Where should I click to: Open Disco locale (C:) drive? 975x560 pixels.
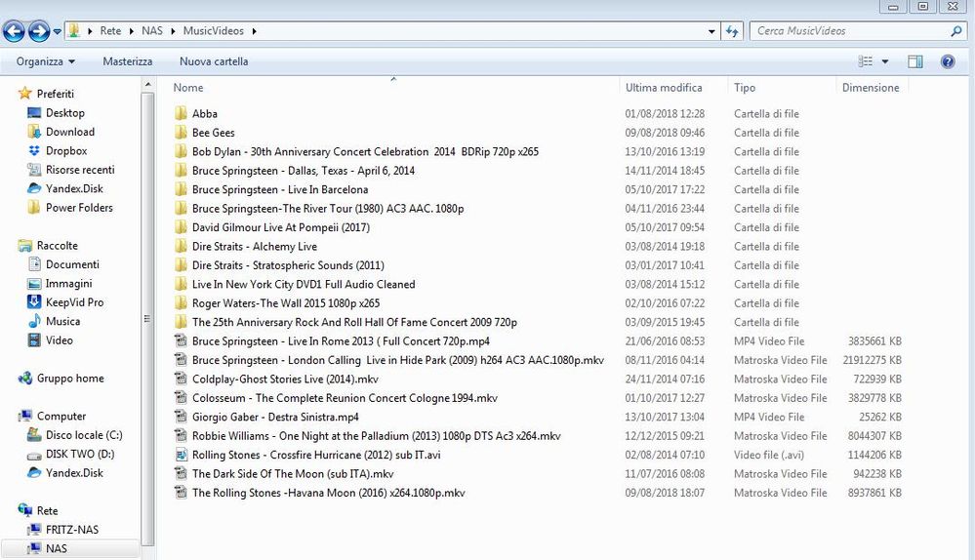pyautogui.click(x=83, y=435)
